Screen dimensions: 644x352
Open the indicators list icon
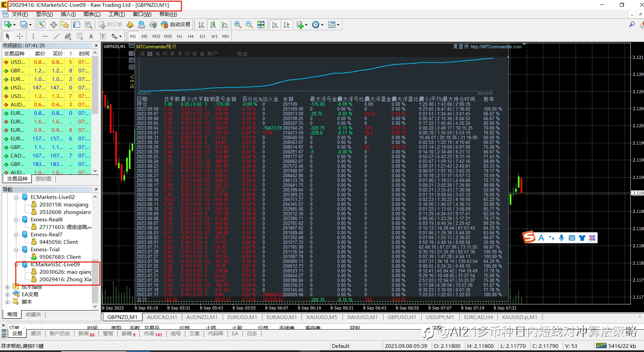point(300,24)
